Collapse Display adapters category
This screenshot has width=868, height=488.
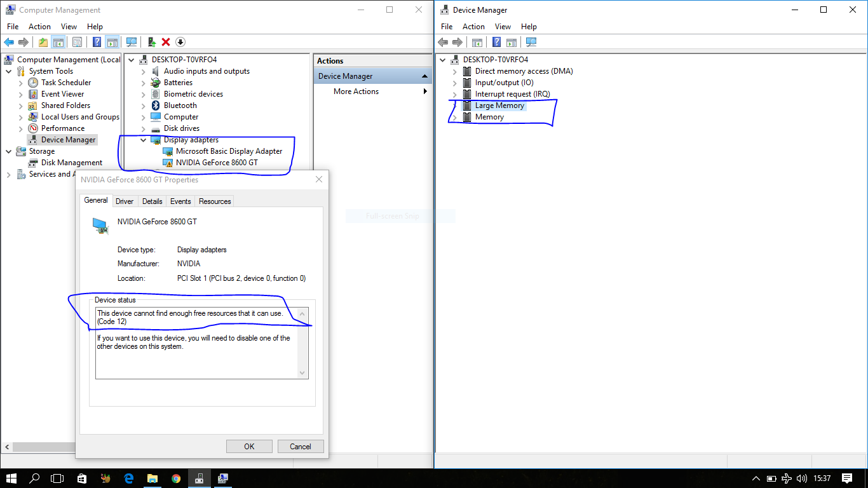(x=143, y=140)
